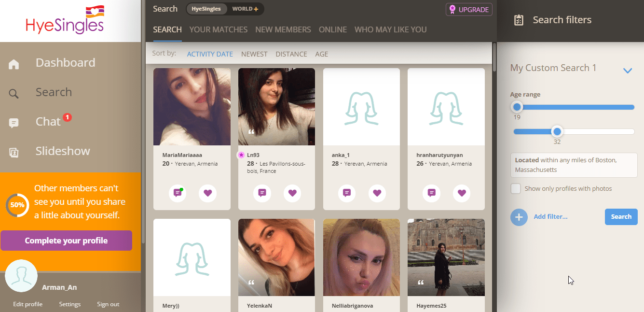
Task: Click the UPGRADE ribbon button
Action: point(469,9)
